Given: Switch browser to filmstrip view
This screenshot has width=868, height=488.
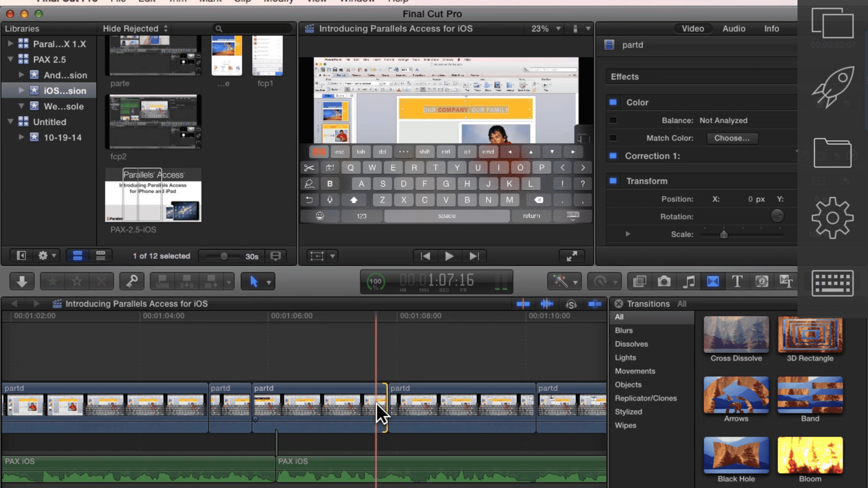Looking at the screenshot, I should (x=78, y=256).
